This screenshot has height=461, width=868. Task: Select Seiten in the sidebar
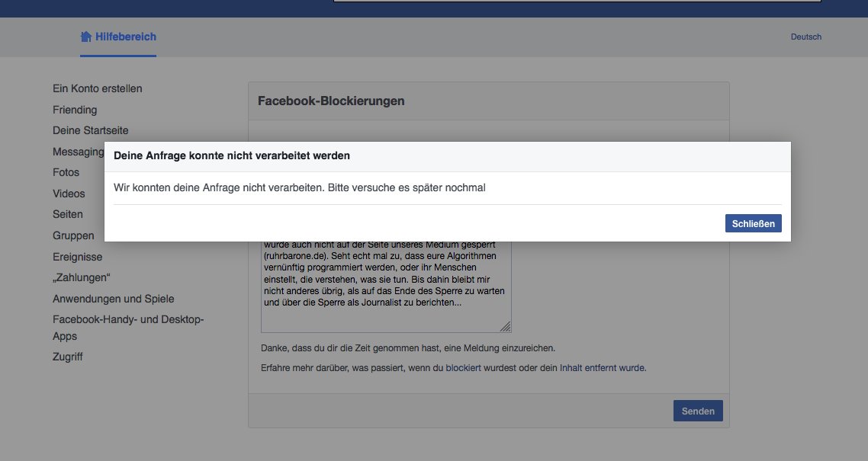[67, 214]
